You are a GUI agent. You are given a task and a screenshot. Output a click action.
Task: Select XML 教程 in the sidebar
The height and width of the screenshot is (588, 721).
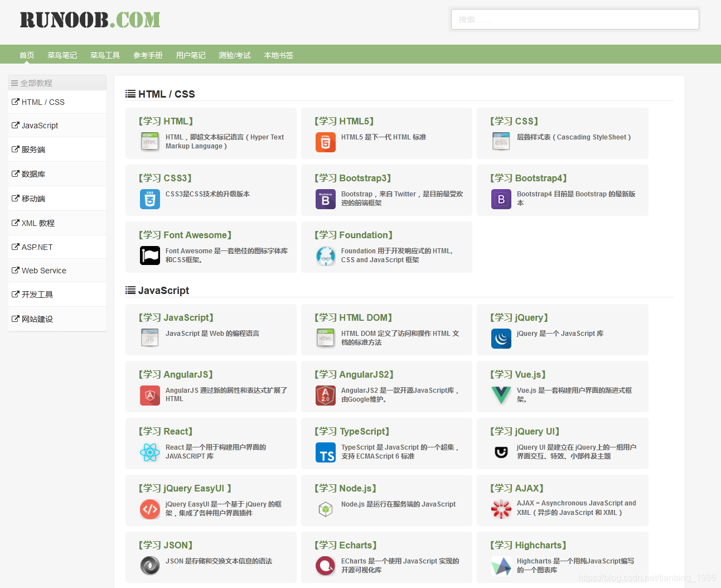57,223
